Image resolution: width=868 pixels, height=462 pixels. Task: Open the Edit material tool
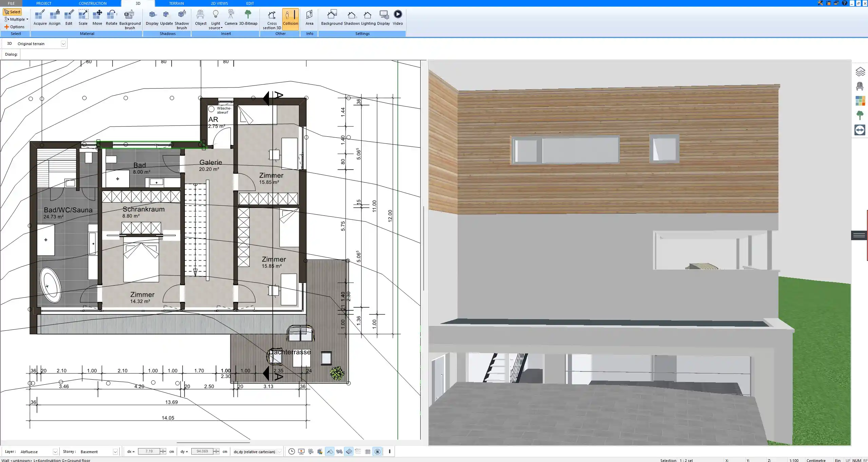69,18
